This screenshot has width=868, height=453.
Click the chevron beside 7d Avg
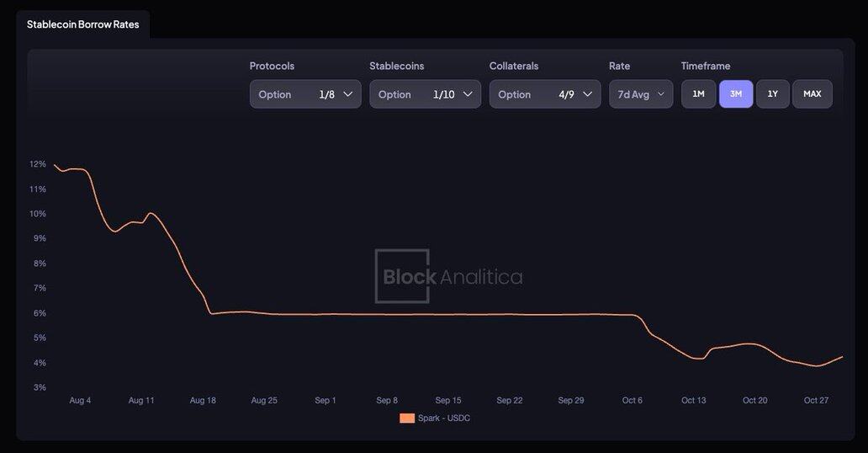[x=661, y=94]
